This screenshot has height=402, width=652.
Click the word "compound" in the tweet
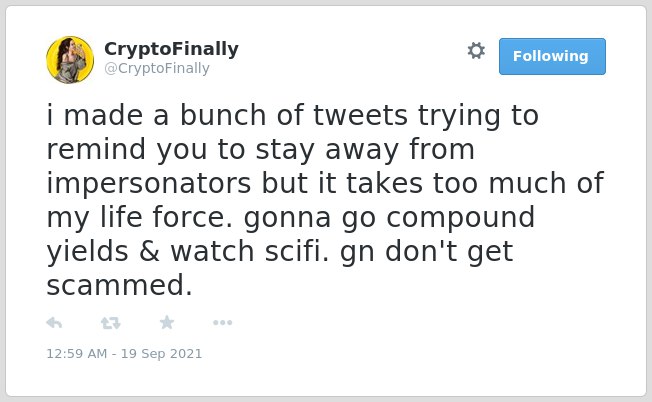click(460, 218)
